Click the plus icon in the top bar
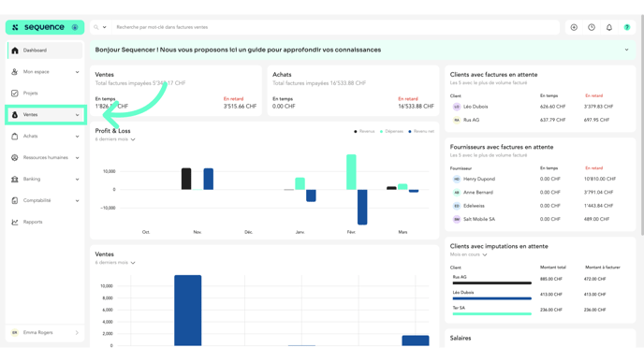Screen dimensions: 644x362 pyautogui.click(x=574, y=27)
